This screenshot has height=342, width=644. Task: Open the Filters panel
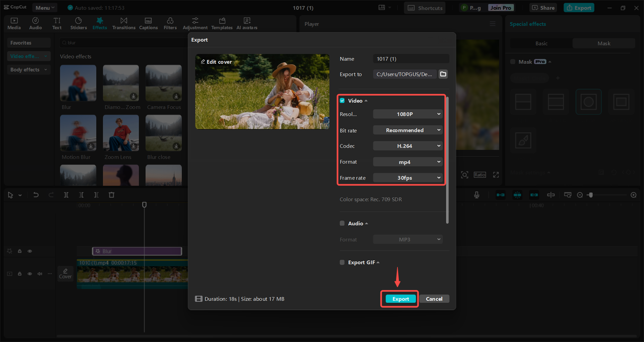[170, 23]
